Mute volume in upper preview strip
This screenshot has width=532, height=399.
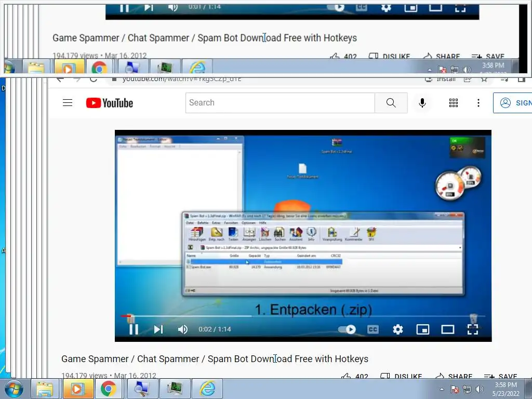pos(172,7)
